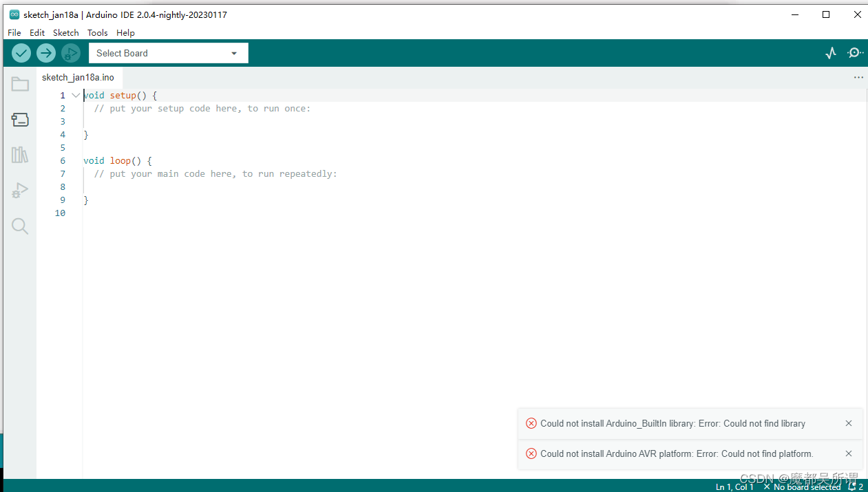Open the Select Board dropdown
The image size is (868, 492).
[168, 52]
